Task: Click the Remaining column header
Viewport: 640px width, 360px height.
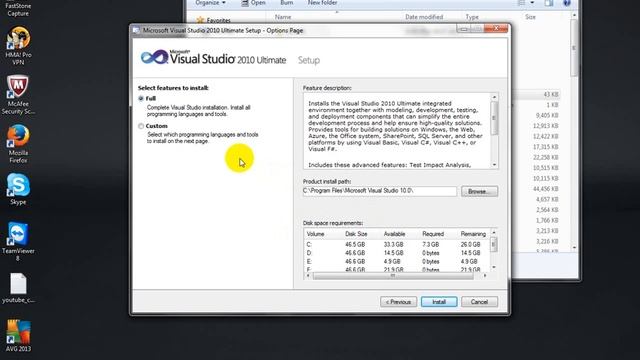Action: 473,234
